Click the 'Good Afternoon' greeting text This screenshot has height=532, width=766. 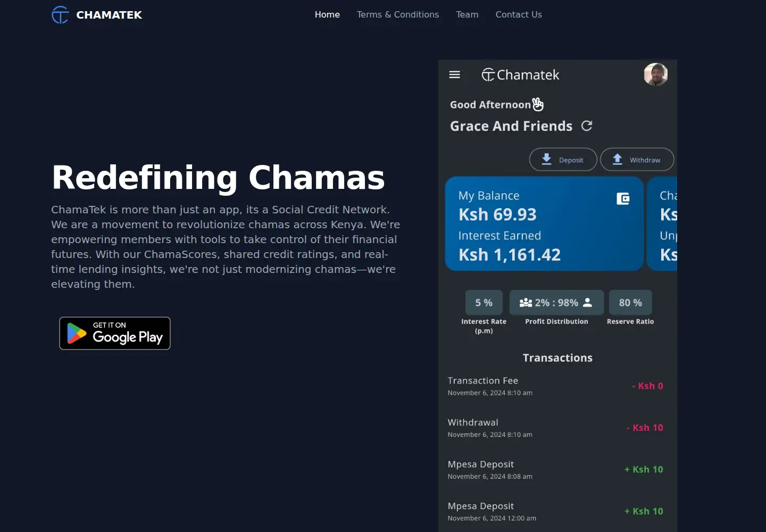click(490, 105)
